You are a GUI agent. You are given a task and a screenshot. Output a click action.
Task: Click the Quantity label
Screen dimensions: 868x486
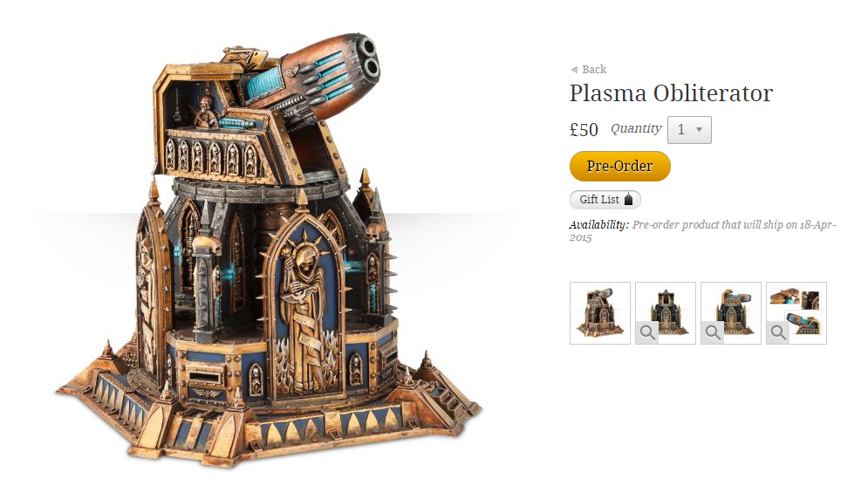[636, 128]
